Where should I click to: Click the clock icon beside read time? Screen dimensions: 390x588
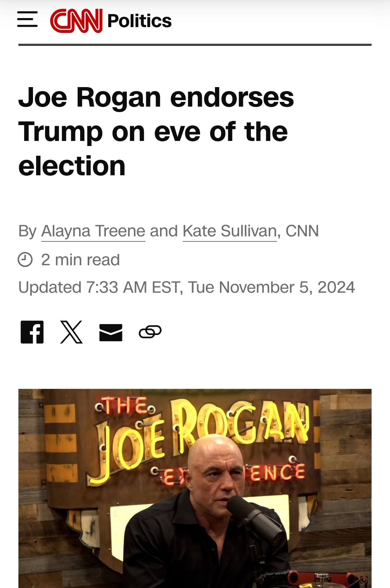pos(25,259)
